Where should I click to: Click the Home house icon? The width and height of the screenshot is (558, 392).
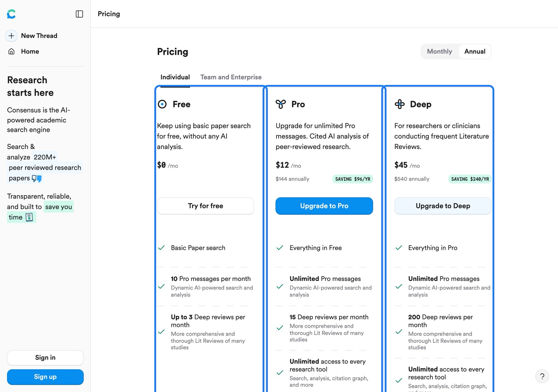[12, 52]
